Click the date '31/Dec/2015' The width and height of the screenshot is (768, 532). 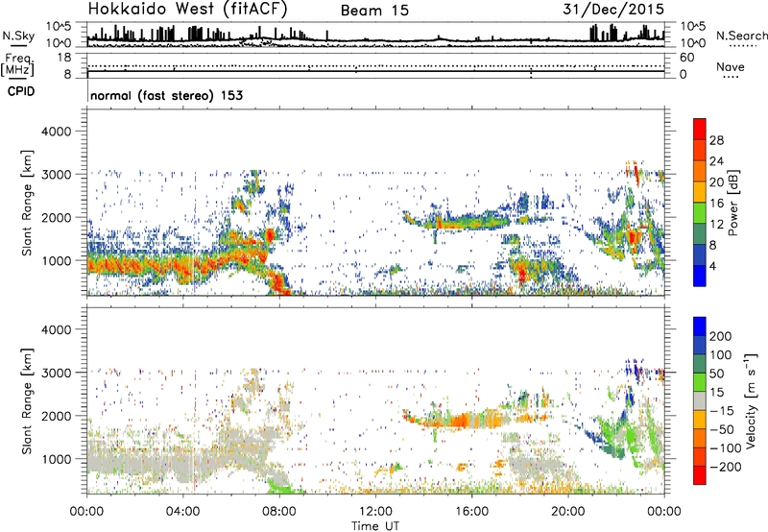point(613,9)
